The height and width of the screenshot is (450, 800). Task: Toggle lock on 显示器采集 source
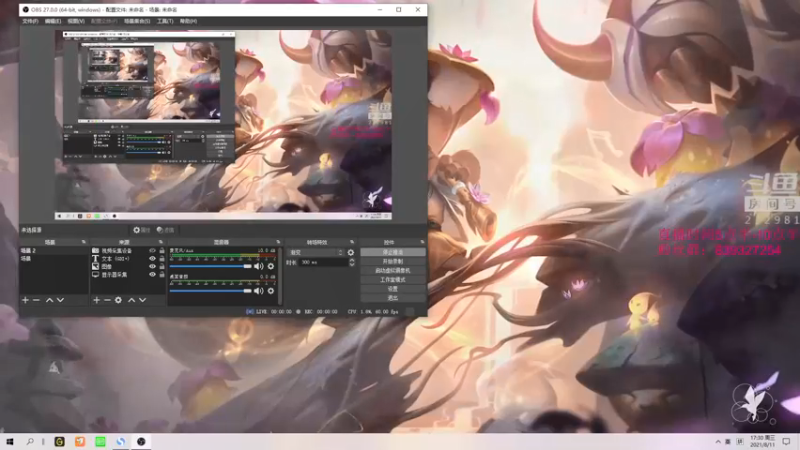point(162,274)
